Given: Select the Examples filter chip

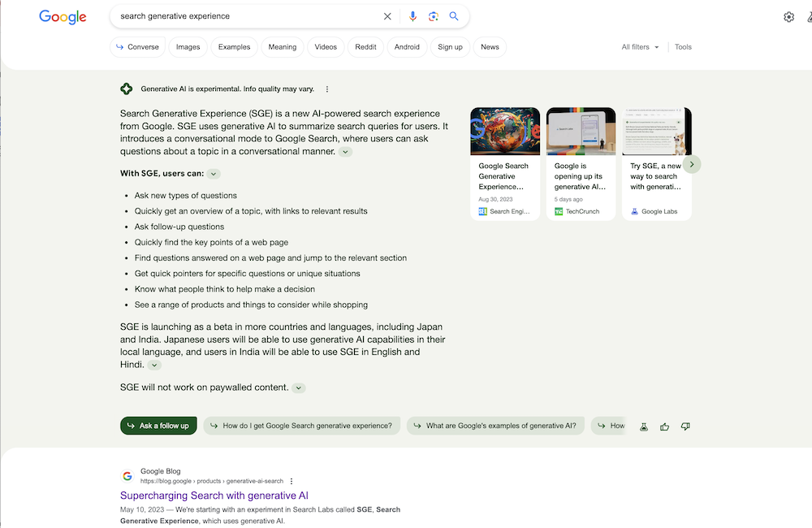Looking at the screenshot, I should 234,47.
